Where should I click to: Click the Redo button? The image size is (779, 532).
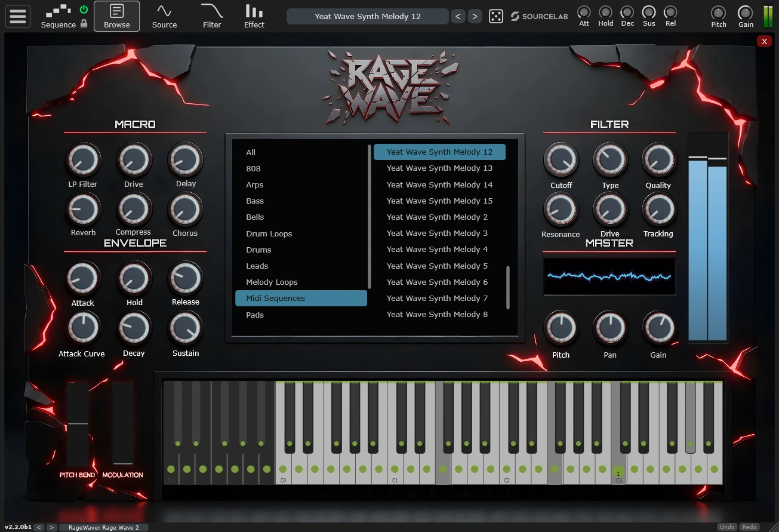click(750, 527)
